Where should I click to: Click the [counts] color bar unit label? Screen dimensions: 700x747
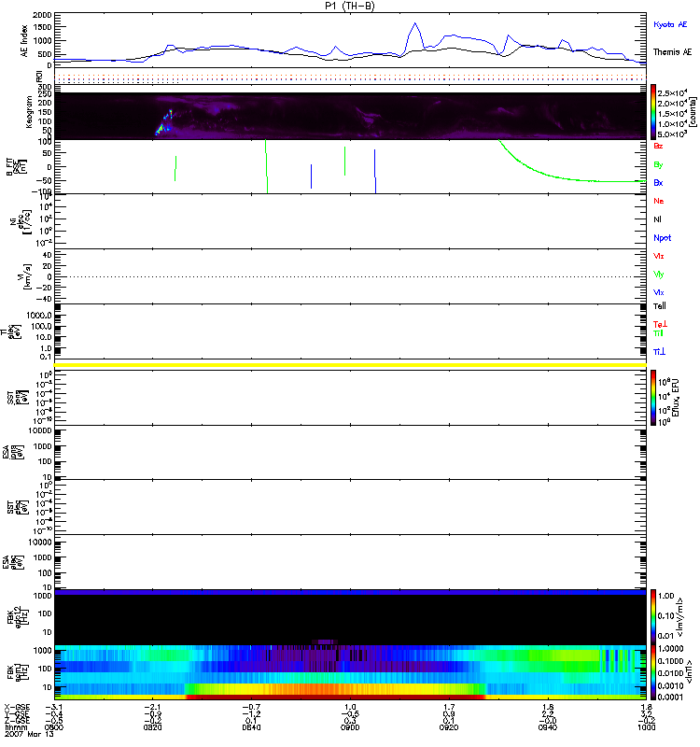click(x=693, y=112)
